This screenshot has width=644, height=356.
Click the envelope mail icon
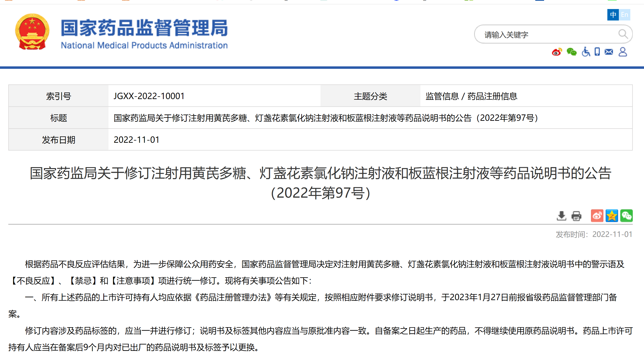pyautogui.click(x=609, y=52)
